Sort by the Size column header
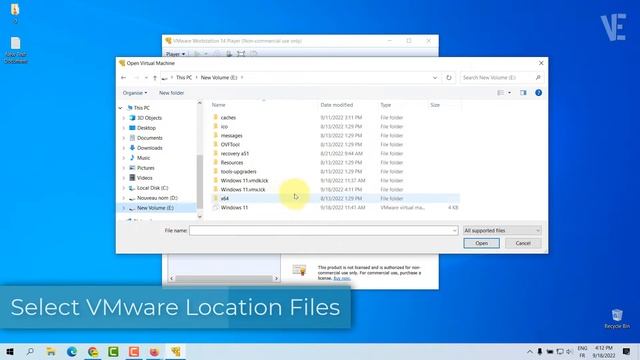 coord(435,105)
